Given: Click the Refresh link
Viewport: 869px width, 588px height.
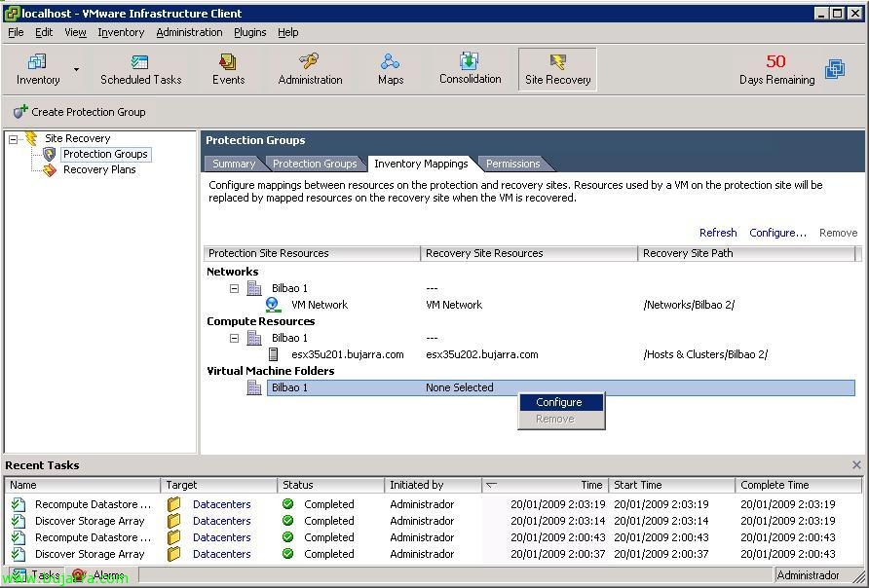Looking at the screenshot, I should tap(718, 233).
